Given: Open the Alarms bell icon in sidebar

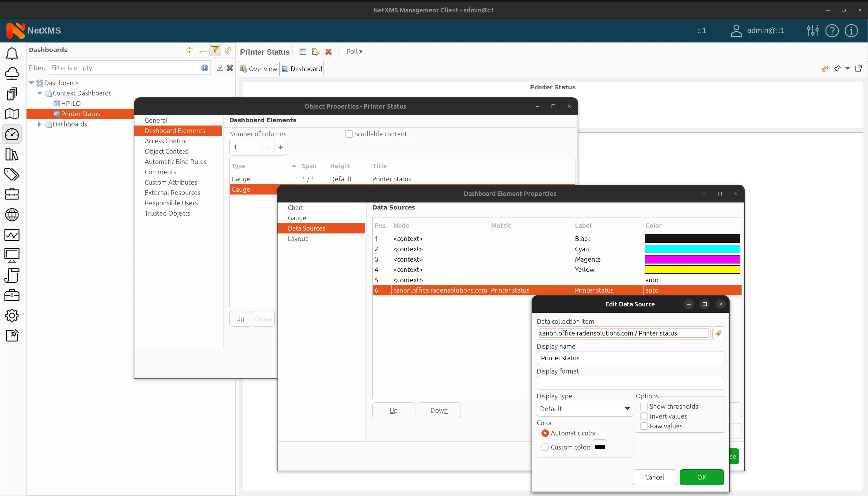Looking at the screenshot, I should pyautogui.click(x=12, y=53).
